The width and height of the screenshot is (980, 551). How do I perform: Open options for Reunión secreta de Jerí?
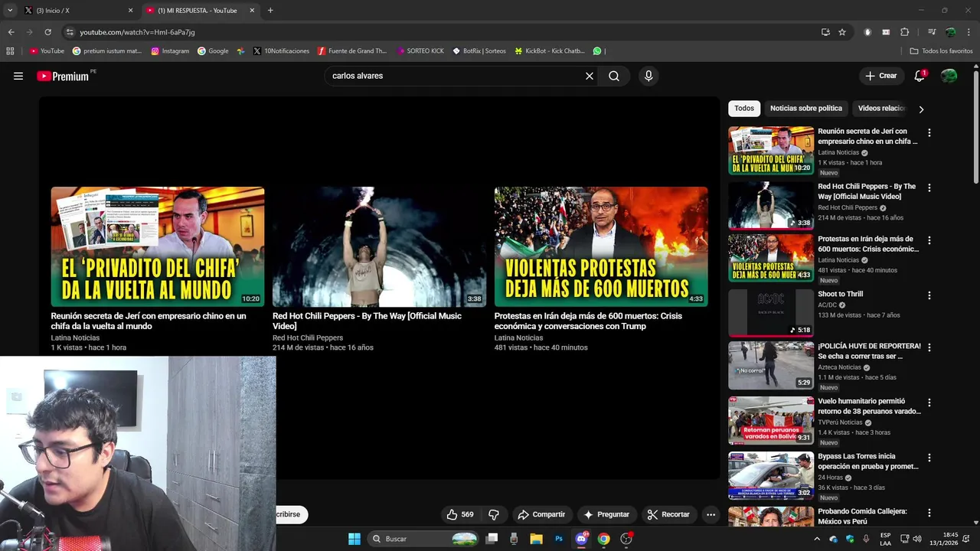click(929, 132)
